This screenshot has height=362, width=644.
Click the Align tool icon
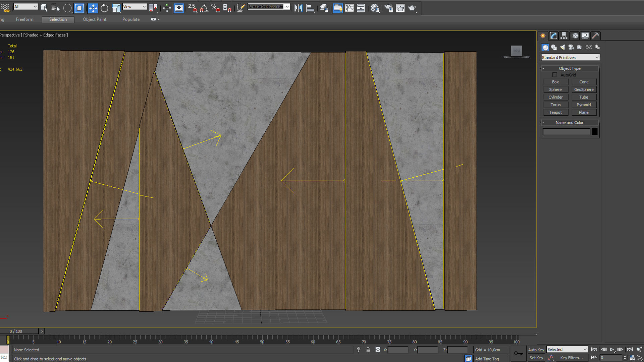point(310,8)
